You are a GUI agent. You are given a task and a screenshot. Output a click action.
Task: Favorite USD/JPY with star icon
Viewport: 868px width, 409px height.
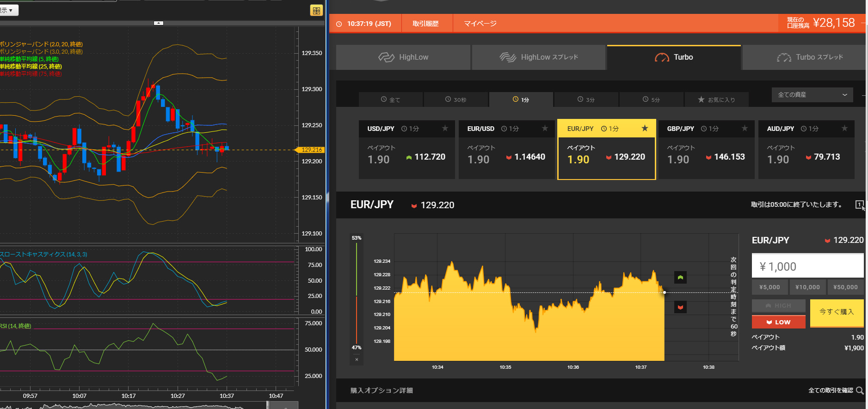coord(445,129)
